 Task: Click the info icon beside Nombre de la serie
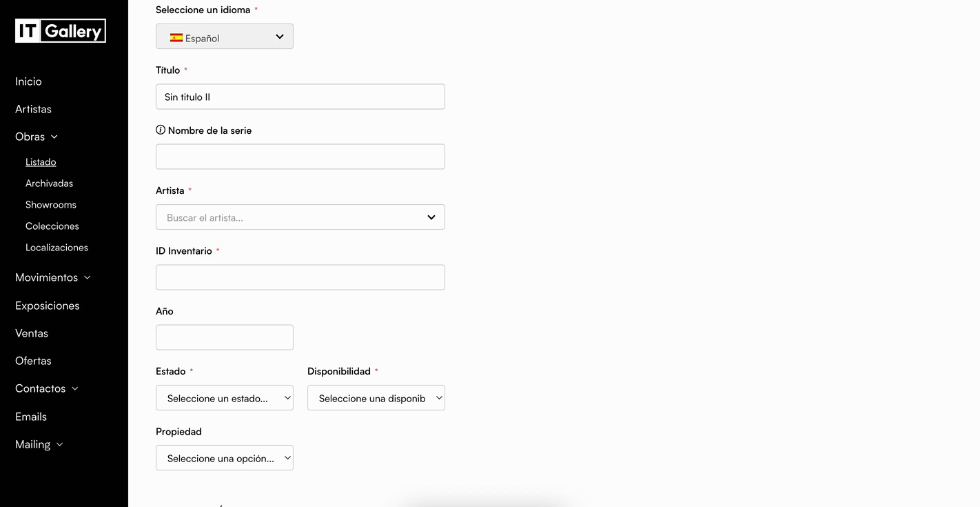[161, 130]
